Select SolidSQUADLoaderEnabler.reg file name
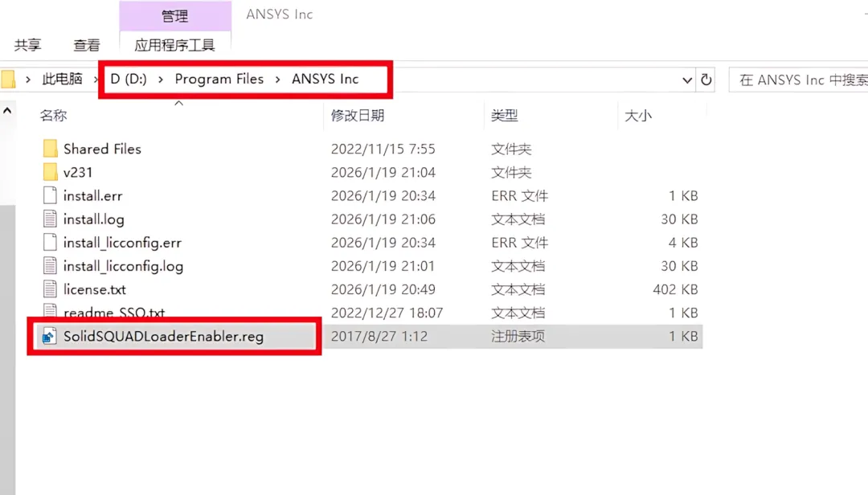This screenshot has height=495, width=868. click(163, 336)
